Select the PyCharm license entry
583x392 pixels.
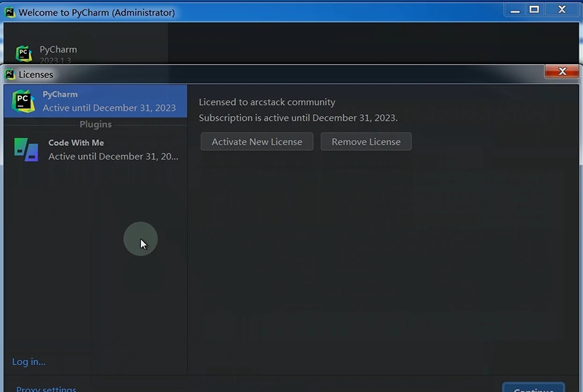coord(94,101)
